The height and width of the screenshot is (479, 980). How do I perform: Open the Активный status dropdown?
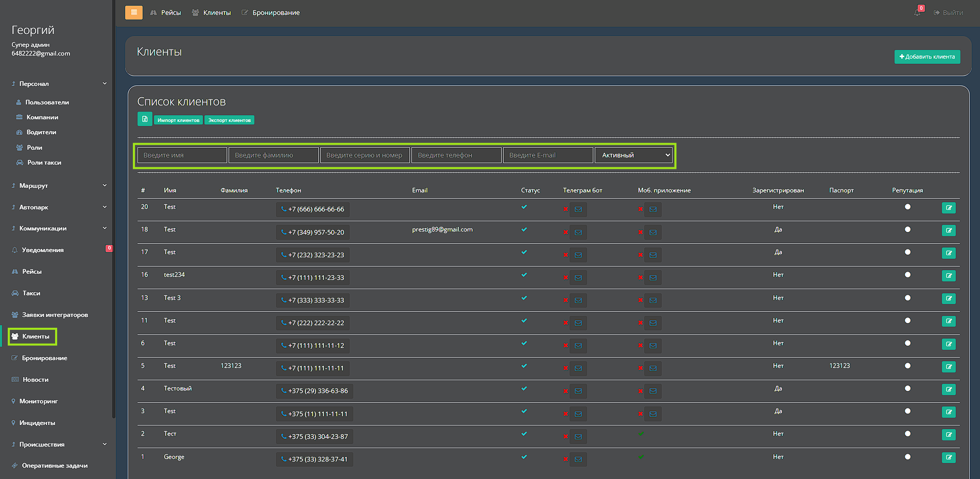point(634,155)
